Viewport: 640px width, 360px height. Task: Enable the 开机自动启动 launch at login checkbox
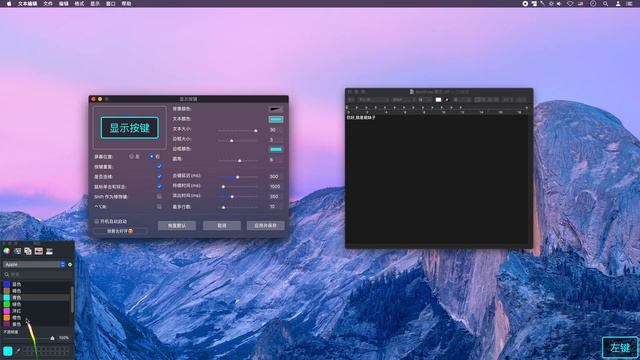point(97,221)
